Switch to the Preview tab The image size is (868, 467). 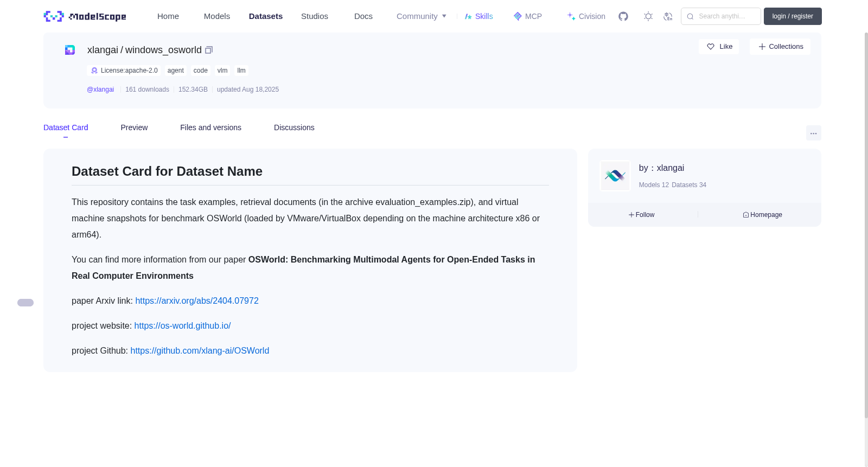click(x=134, y=127)
